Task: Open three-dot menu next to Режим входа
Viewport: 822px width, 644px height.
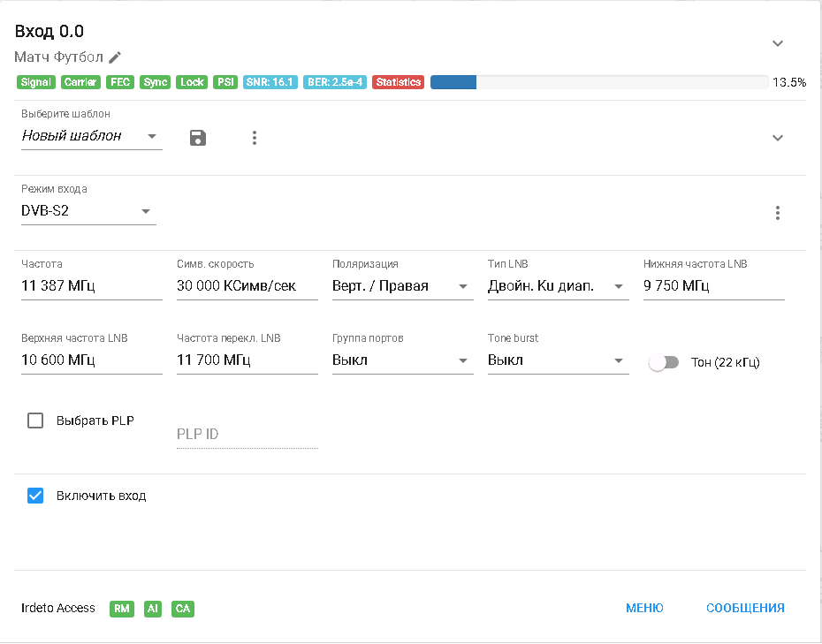Action: pos(778,213)
